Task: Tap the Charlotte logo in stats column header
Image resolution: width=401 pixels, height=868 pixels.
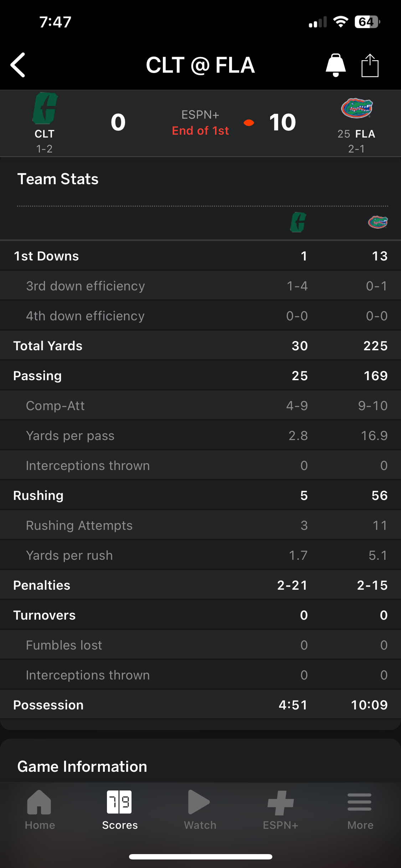Action: tap(298, 222)
